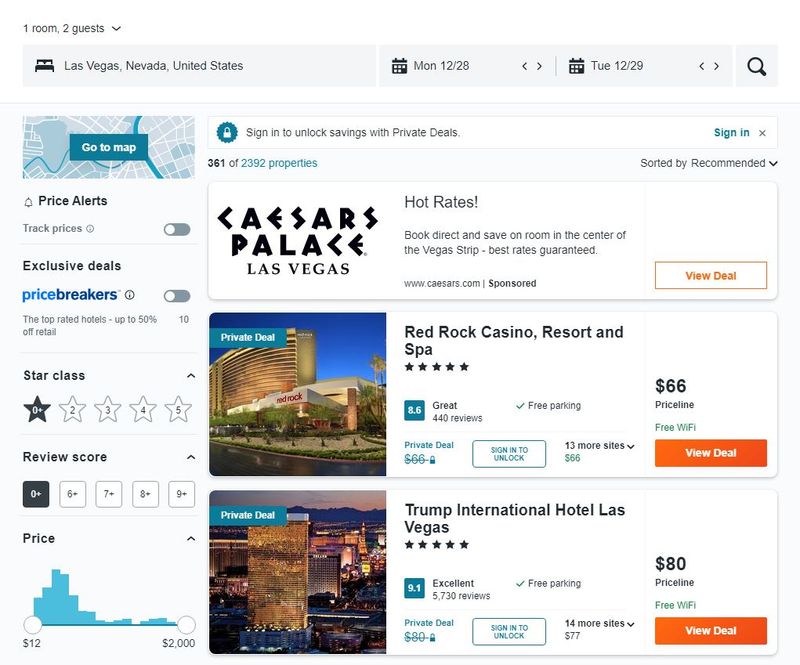Expand 13 more sites for Red Rock
Image resolution: width=800 pixels, height=665 pixels.
click(x=599, y=446)
